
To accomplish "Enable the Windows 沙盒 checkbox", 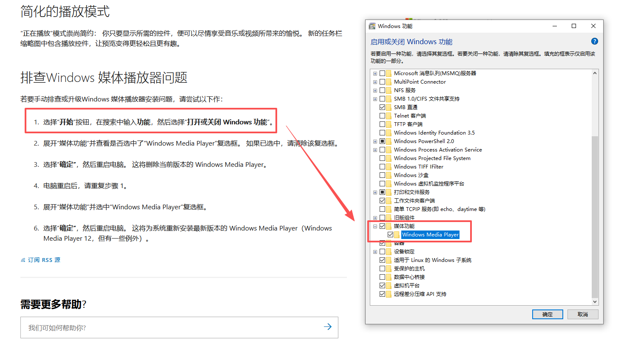I will click(x=382, y=175).
